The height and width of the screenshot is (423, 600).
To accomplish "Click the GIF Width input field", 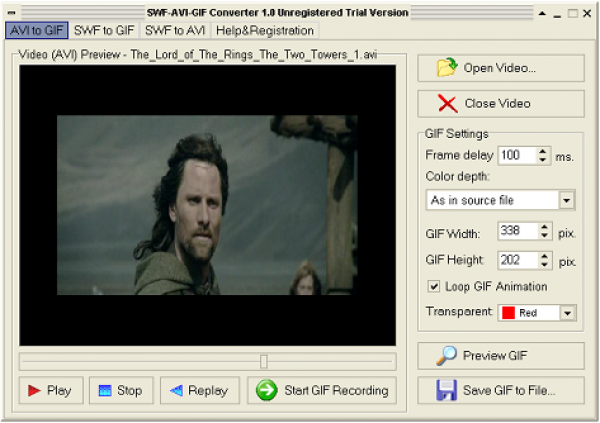I will click(518, 231).
